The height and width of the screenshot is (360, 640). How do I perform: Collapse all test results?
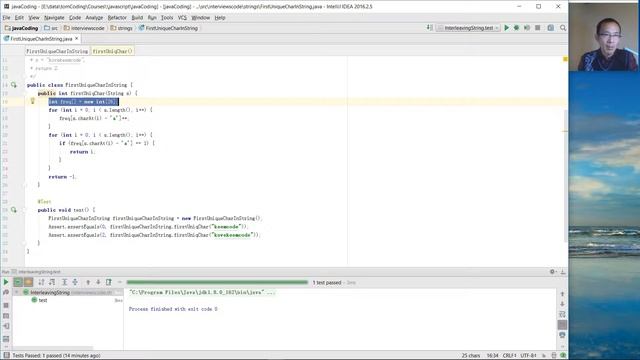coord(75,282)
